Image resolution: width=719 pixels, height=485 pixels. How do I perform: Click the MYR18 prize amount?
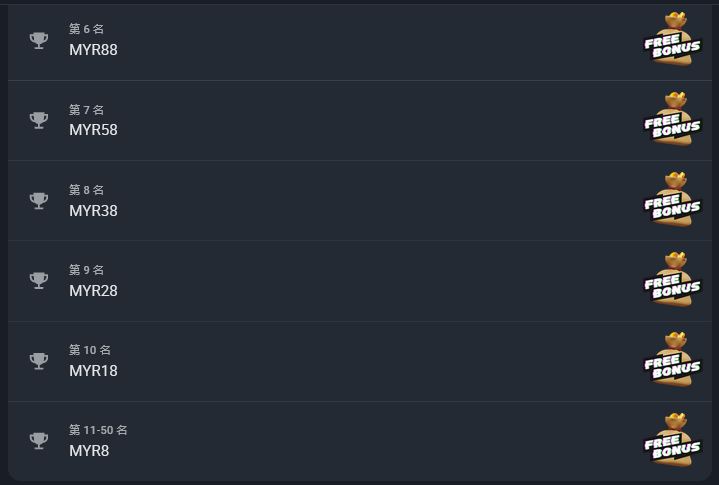[93, 370]
